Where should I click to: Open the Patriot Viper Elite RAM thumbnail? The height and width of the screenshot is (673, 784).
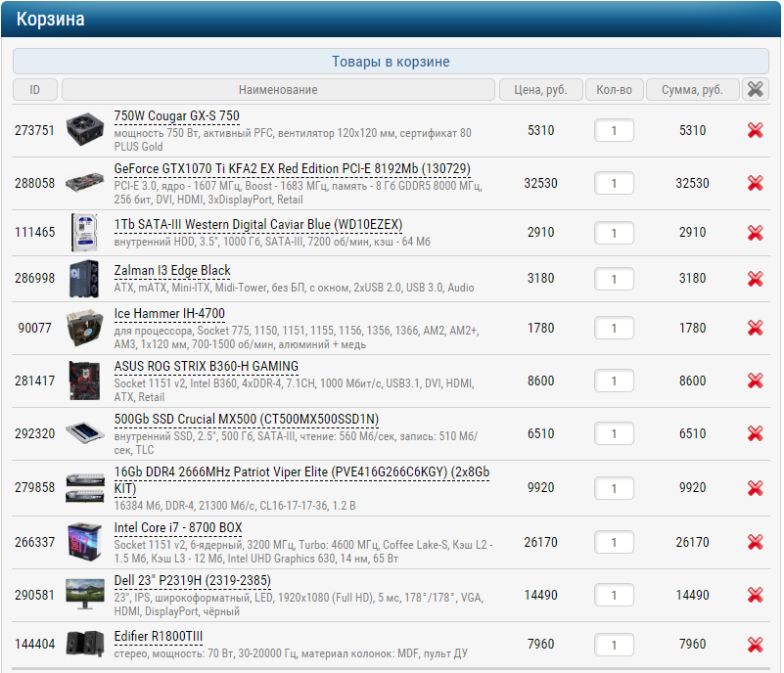(85, 488)
